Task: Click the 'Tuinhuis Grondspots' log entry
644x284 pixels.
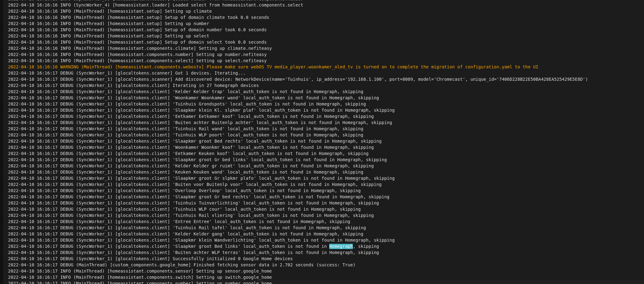Action: tap(187, 104)
